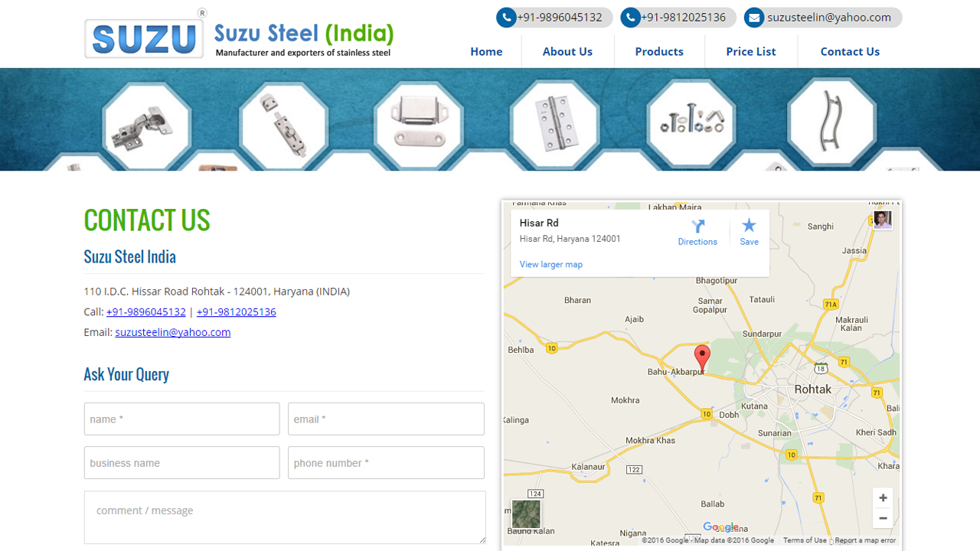Viewport: 980px width, 551px height.
Task: Open the About Us menu item
Action: (x=567, y=51)
